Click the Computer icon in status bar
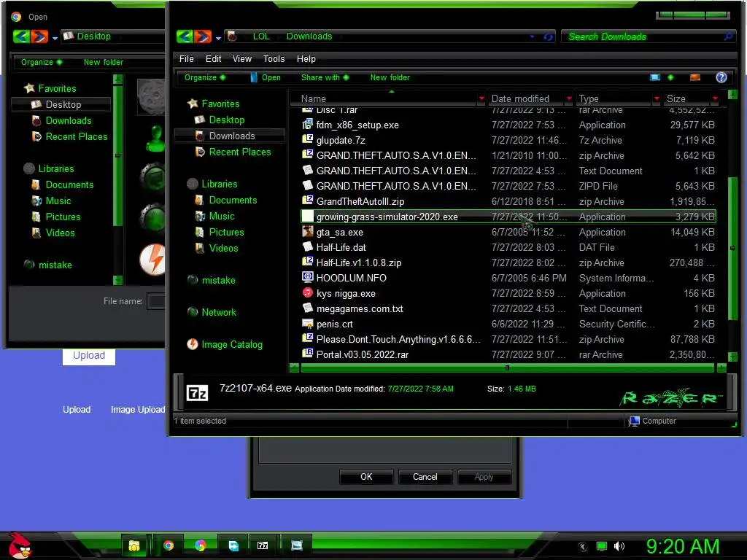 (634, 421)
